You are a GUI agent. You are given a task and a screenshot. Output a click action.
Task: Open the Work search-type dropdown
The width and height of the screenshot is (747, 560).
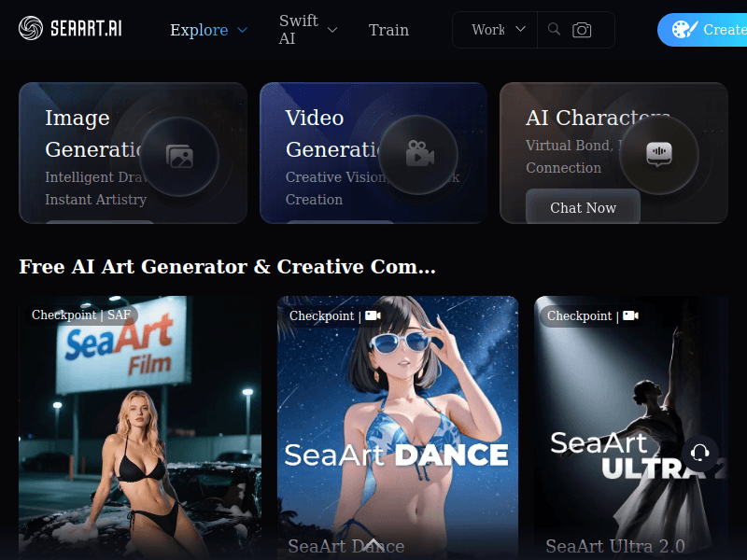click(x=498, y=30)
